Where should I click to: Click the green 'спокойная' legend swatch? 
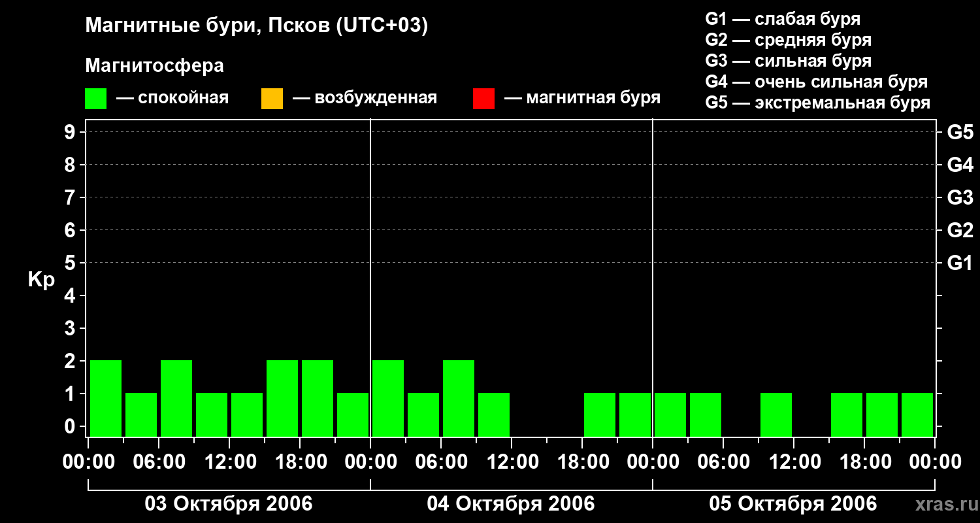tap(96, 99)
